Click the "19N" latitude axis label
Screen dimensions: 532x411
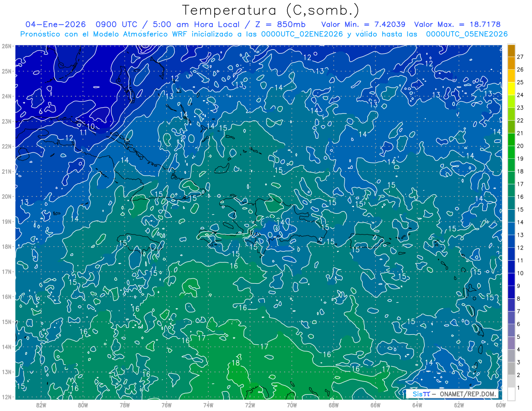(7, 222)
